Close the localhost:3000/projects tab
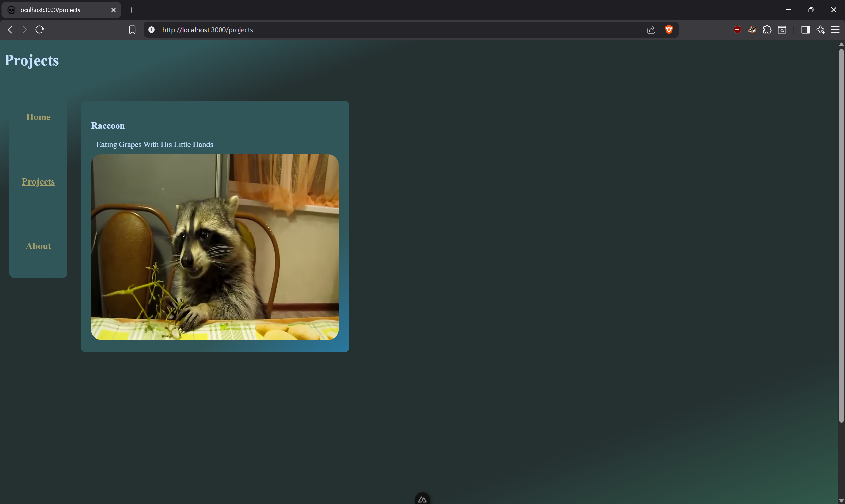This screenshot has height=504, width=845. point(114,10)
